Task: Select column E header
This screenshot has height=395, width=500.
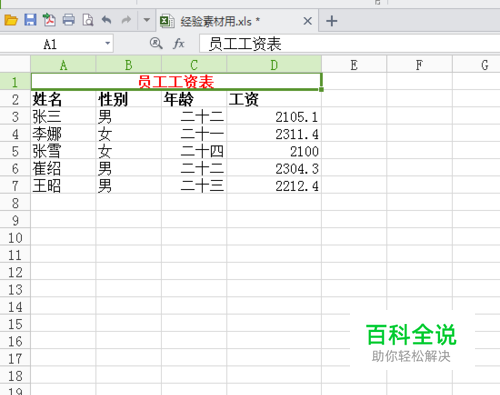Action: [x=354, y=65]
